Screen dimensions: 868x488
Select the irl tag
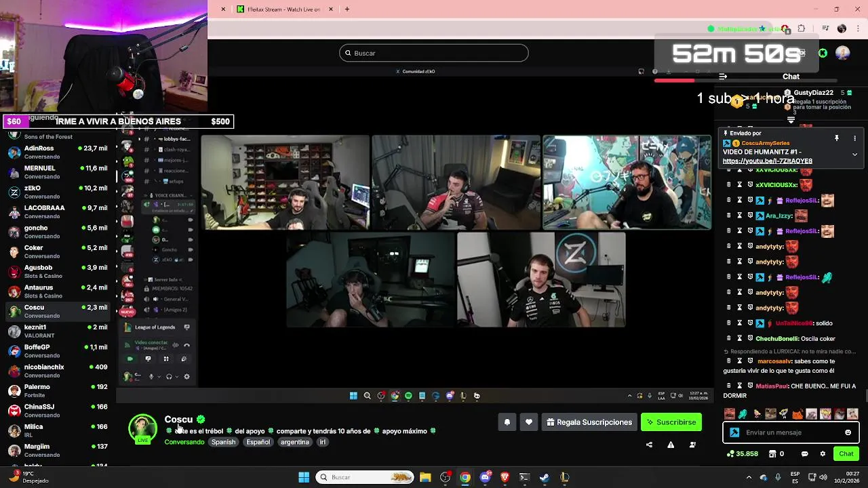pyautogui.click(x=322, y=442)
